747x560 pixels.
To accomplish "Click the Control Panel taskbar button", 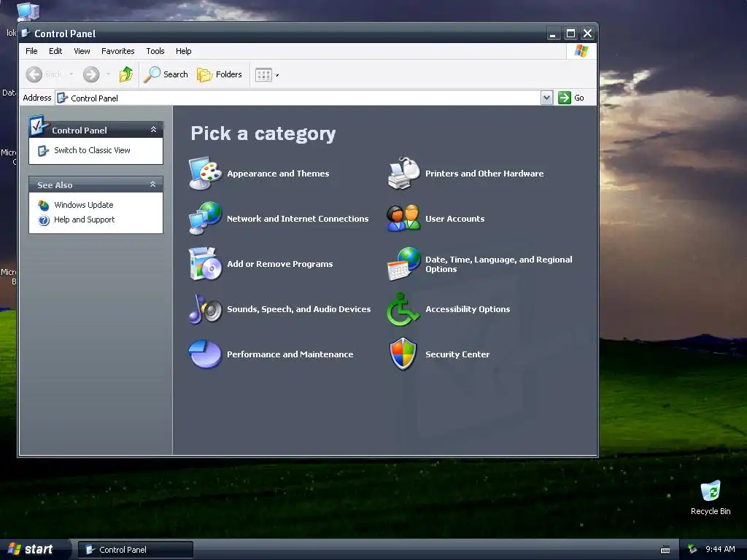I will pyautogui.click(x=136, y=550).
